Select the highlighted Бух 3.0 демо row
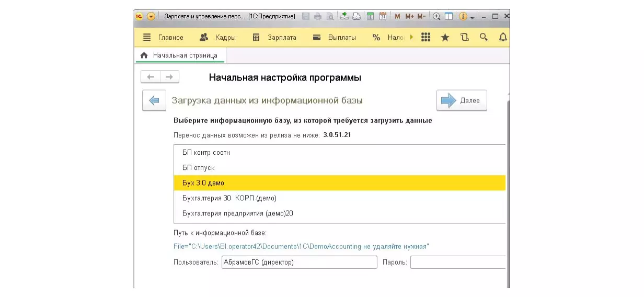 (x=340, y=182)
